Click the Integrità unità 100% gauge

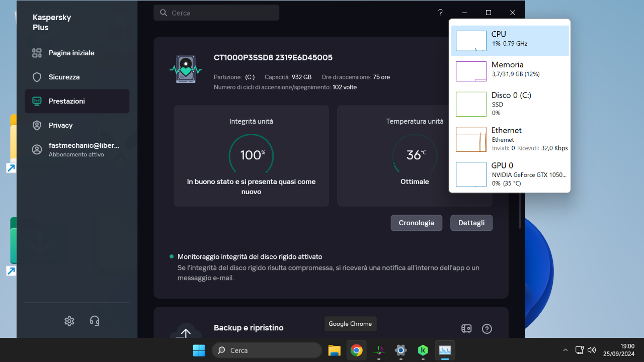(x=251, y=154)
